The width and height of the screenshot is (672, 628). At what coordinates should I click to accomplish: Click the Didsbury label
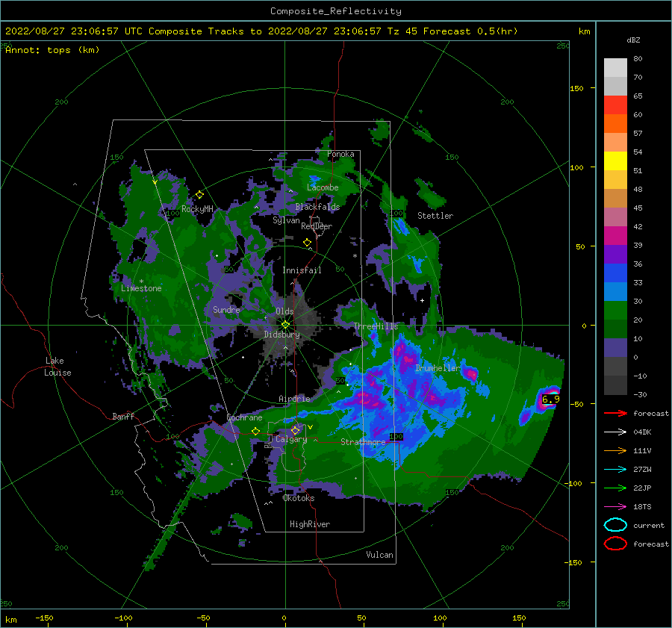(282, 335)
